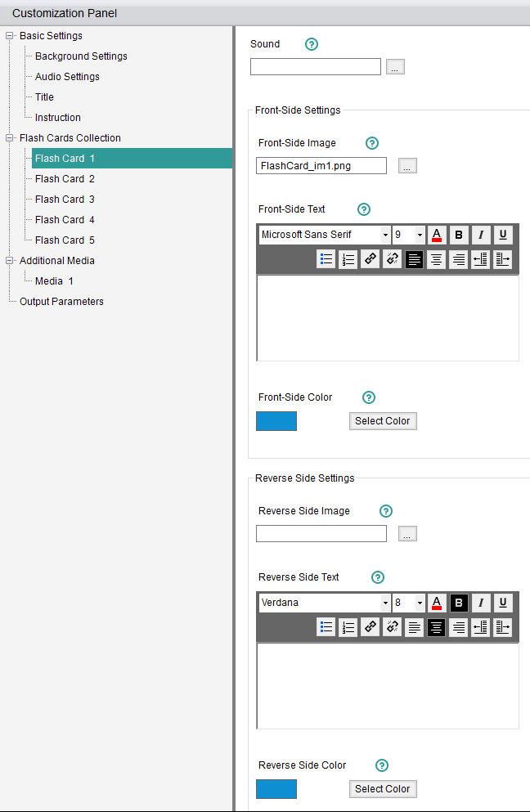Image resolution: width=530 pixels, height=812 pixels.
Task: Browse for Reverse Side Image file
Action: click(x=407, y=534)
